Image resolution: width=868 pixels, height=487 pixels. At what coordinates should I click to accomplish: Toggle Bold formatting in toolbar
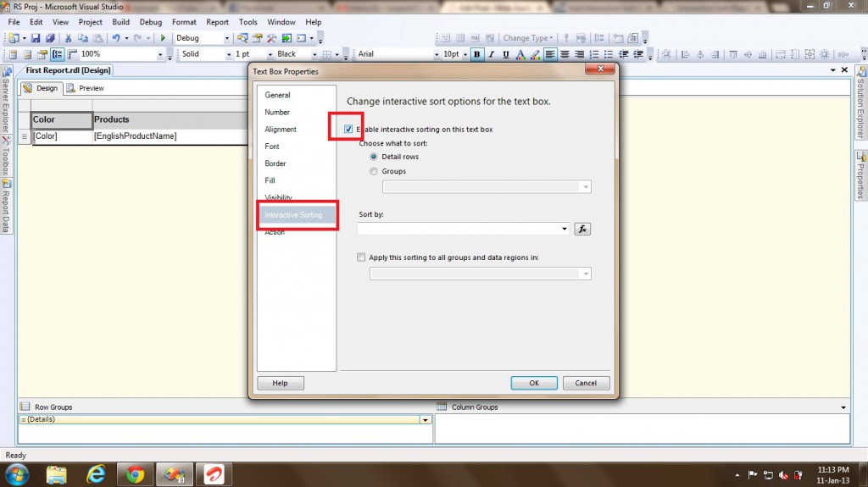tap(476, 54)
